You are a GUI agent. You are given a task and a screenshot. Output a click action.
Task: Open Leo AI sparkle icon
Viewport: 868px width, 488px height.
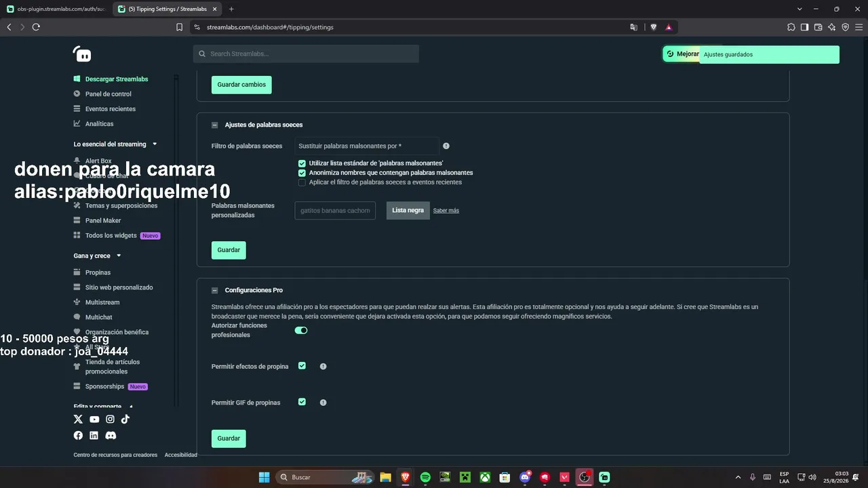click(832, 27)
